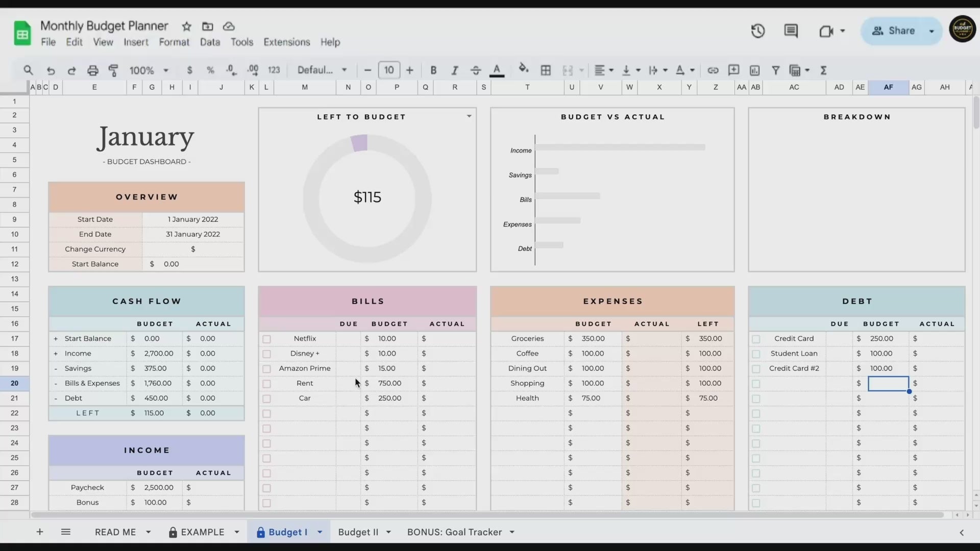This screenshot has height=551, width=980.
Task: Tick the Rent bill checkbox
Action: pos(266,384)
